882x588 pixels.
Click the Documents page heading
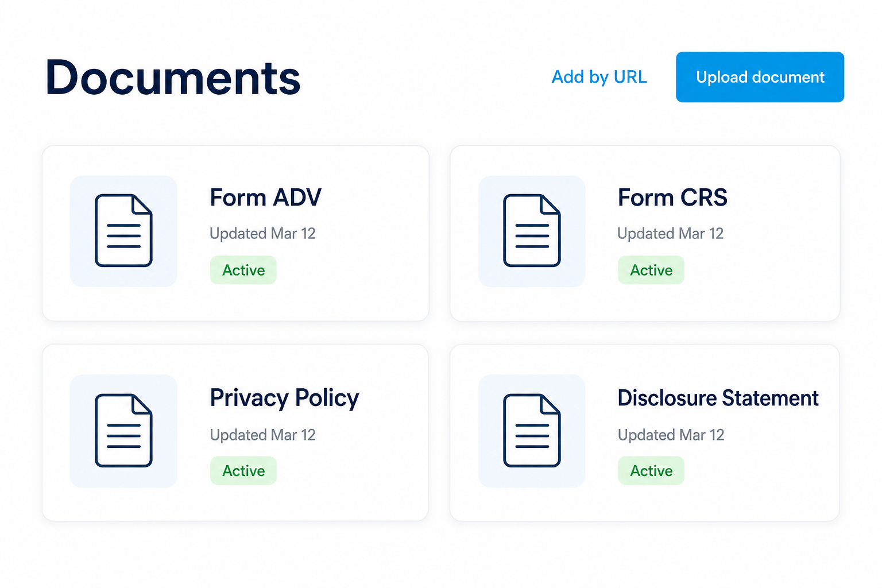coord(173,78)
